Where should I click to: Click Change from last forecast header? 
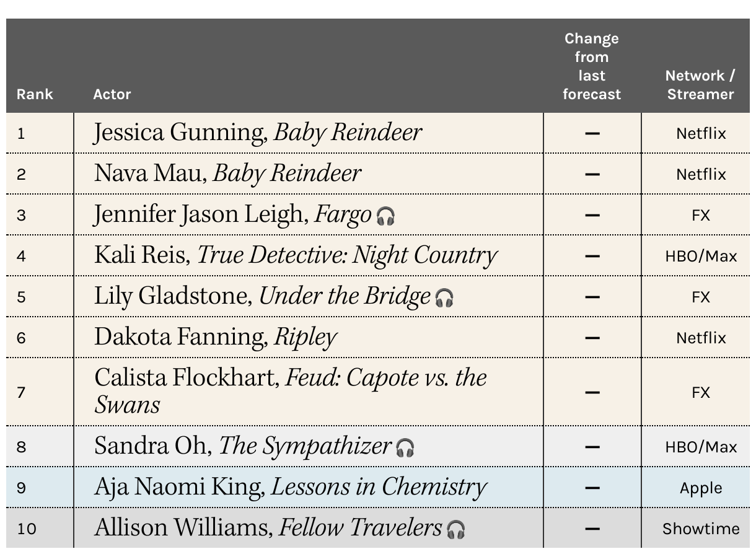tap(592, 66)
